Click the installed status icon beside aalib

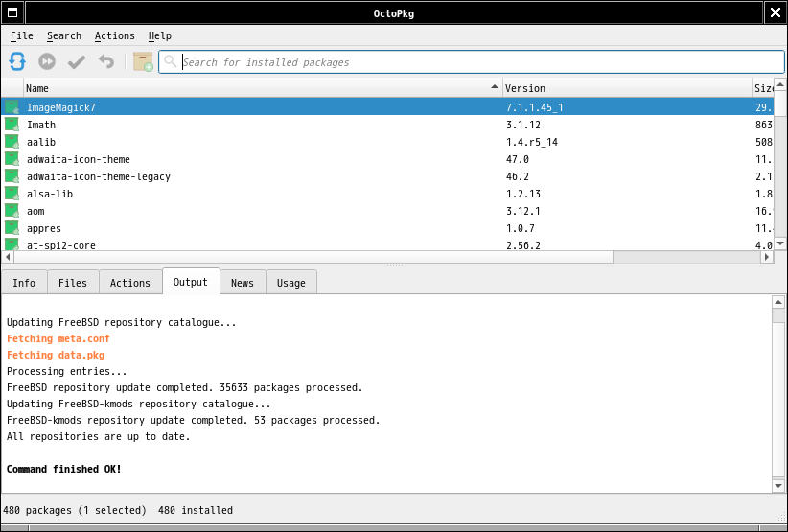tap(12, 142)
